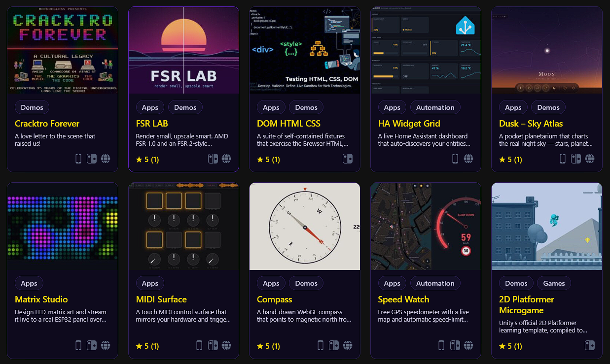Screen dimensions: 610x364
Task: Select the Apps tag on Dusk – Sky Atlas
Action: [x=513, y=107]
